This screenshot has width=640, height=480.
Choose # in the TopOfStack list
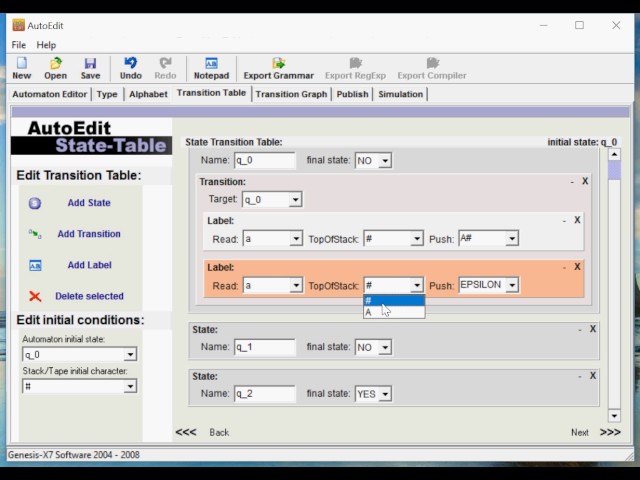click(394, 301)
